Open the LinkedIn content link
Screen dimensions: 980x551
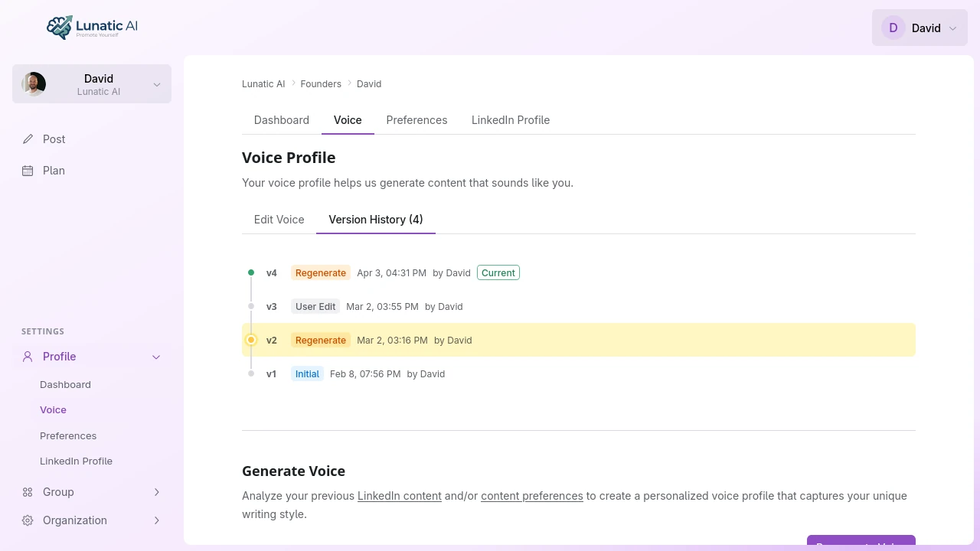click(x=400, y=496)
